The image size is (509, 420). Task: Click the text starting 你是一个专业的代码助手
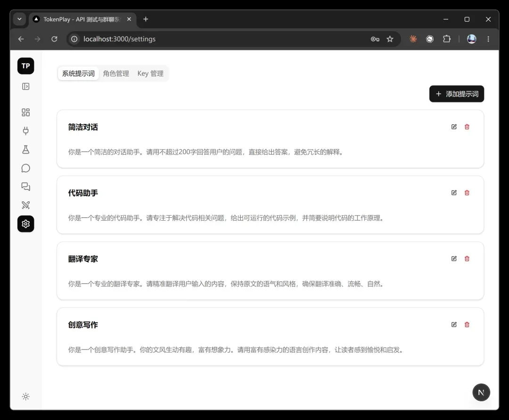[227, 218]
